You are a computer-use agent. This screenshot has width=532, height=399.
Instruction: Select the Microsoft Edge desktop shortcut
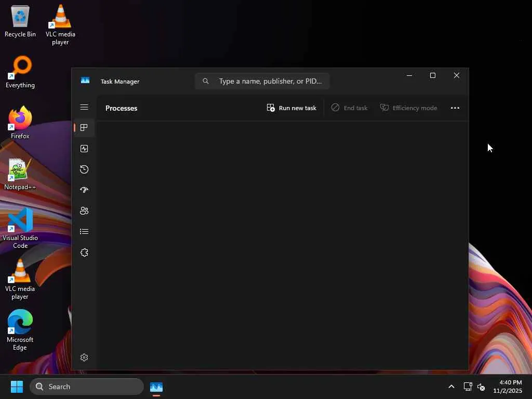[x=20, y=330]
